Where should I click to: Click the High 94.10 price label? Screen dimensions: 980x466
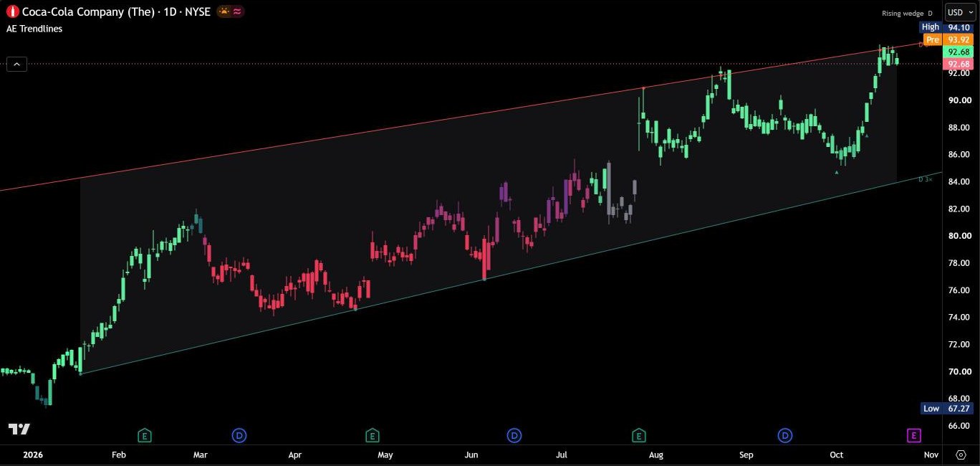[946, 27]
